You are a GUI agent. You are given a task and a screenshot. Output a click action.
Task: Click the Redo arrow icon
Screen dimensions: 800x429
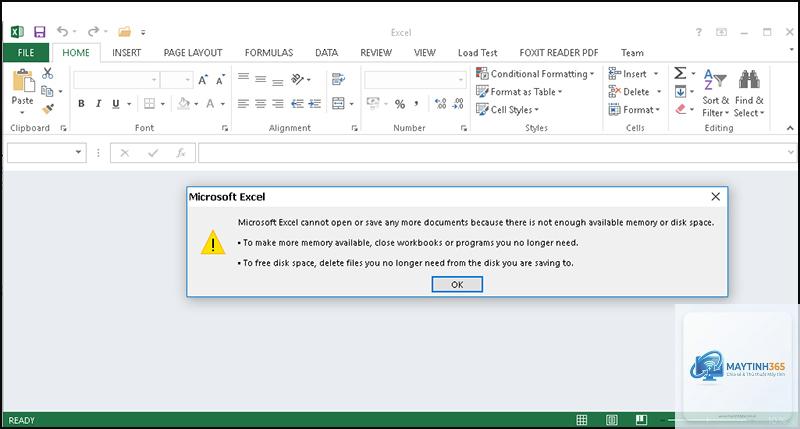93,32
